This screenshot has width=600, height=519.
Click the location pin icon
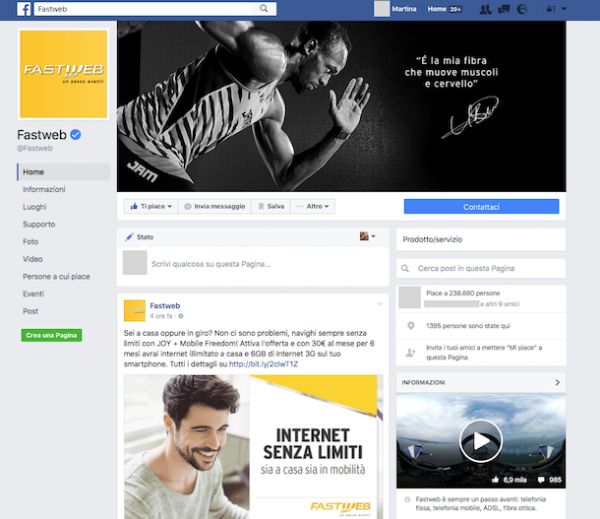[x=411, y=326]
